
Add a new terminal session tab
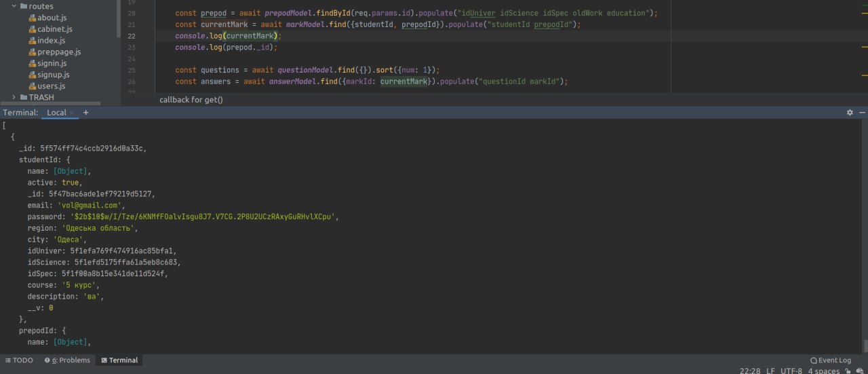click(86, 113)
